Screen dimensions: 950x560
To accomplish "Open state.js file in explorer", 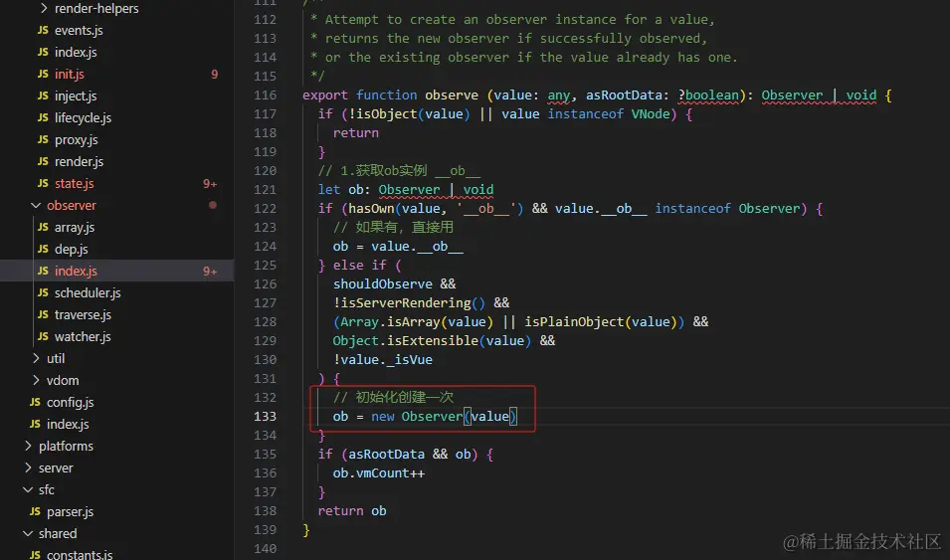I will point(74,183).
